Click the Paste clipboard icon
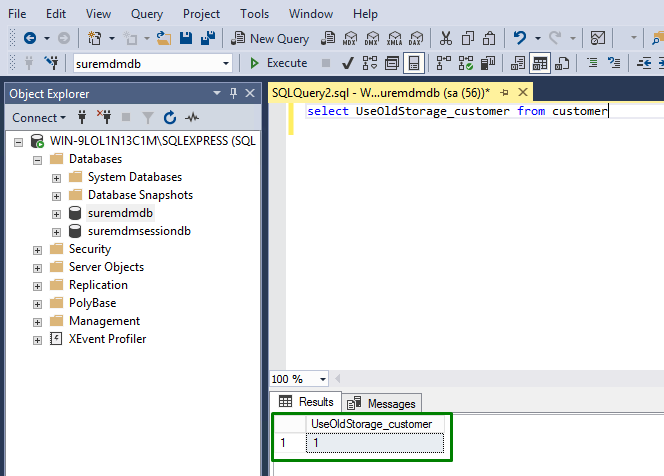 489,39
